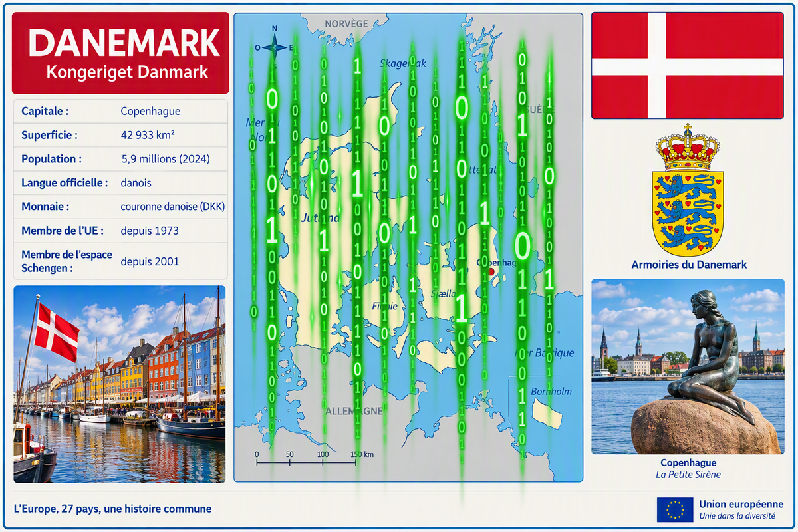Click the 'NORVÈGE' map label
The image size is (798, 532).
pos(346,23)
